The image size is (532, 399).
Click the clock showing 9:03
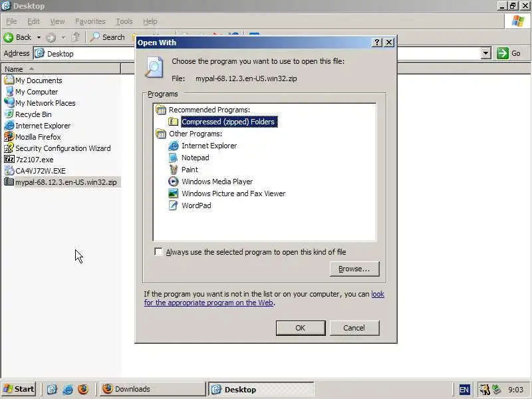tap(516, 390)
